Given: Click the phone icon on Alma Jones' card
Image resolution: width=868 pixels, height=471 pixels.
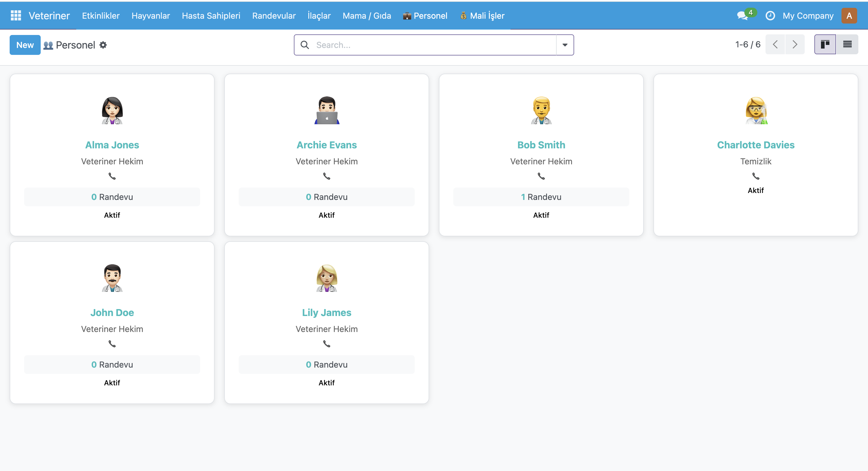Looking at the screenshot, I should pyautogui.click(x=112, y=176).
